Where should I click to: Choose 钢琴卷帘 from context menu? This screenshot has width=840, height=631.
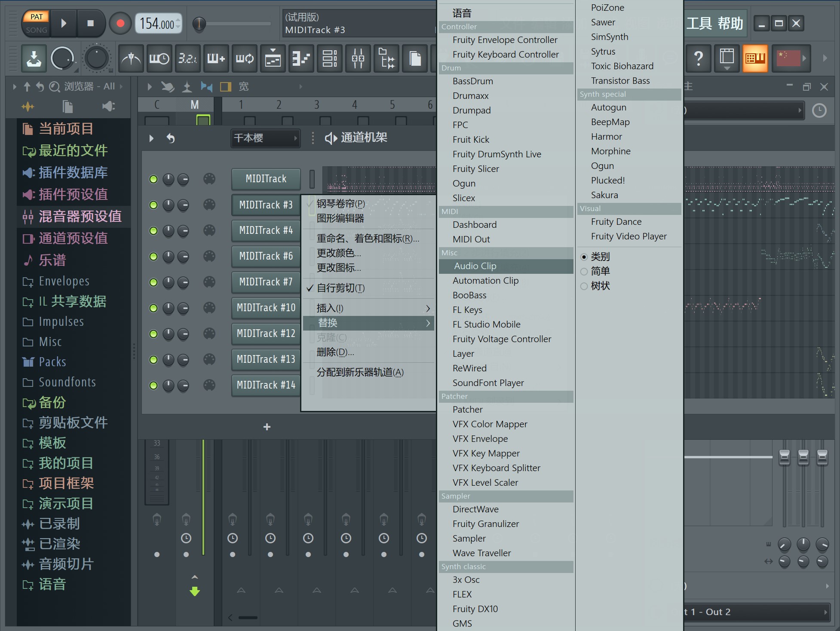click(x=368, y=204)
